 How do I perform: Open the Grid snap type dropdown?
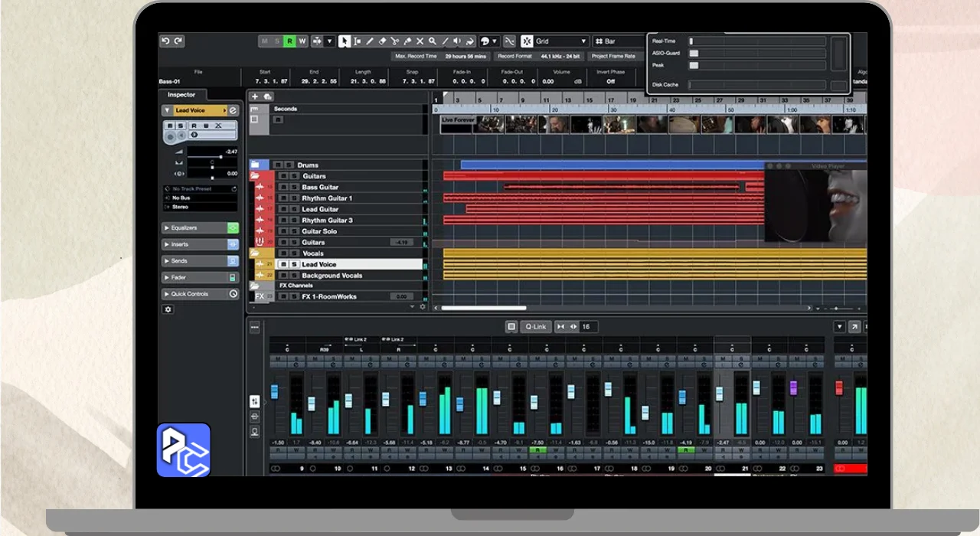[x=560, y=41]
